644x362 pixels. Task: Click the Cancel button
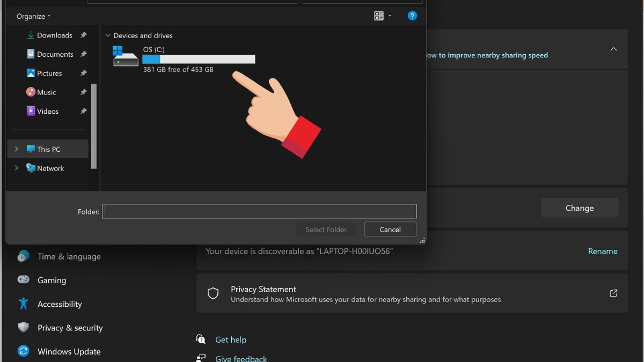pyautogui.click(x=390, y=230)
